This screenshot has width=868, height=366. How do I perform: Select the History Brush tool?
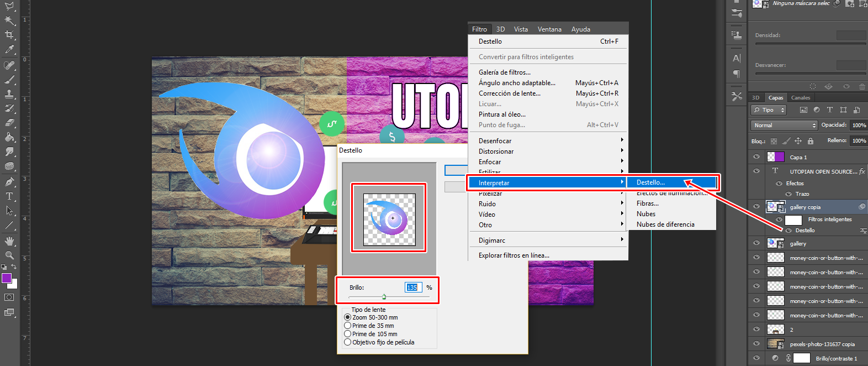coord(9,108)
